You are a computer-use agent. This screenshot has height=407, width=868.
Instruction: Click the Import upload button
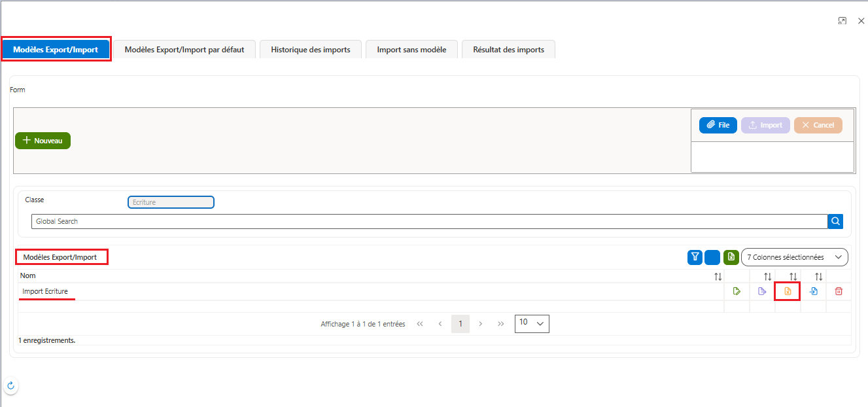765,125
